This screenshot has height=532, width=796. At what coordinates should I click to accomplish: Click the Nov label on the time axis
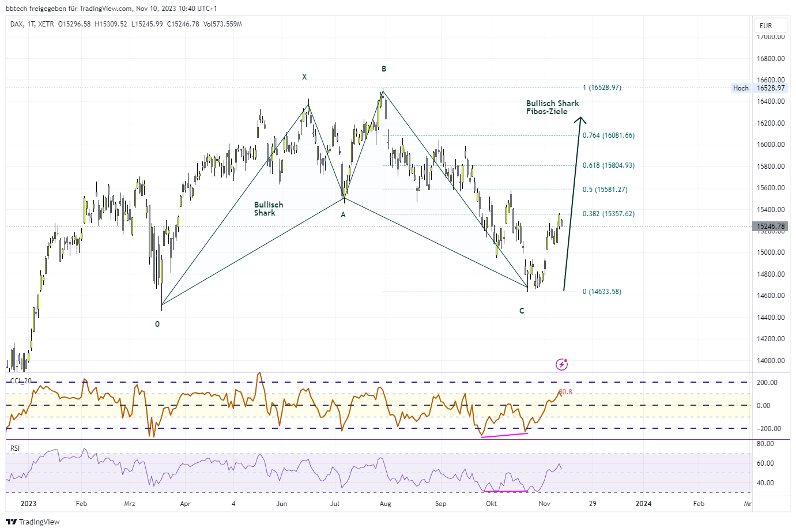click(544, 504)
